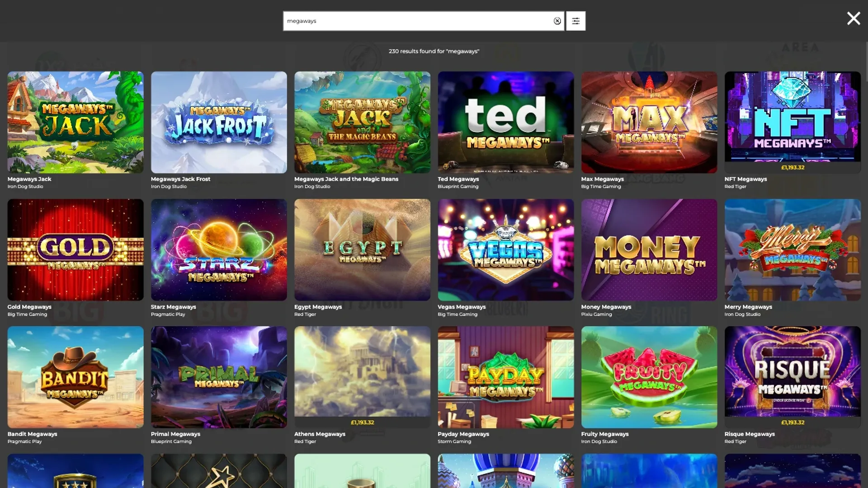Image resolution: width=868 pixels, height=488 pixels.
Task: Launch Megaways Jack and the Magic Beans tile
Action: coord(362,122)
